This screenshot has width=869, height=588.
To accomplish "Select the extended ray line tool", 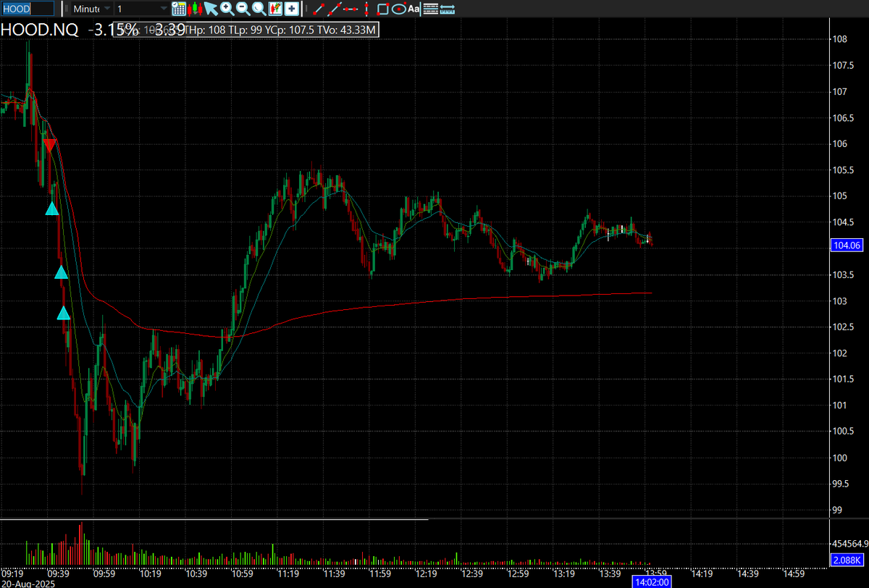I will click(334, 9).
